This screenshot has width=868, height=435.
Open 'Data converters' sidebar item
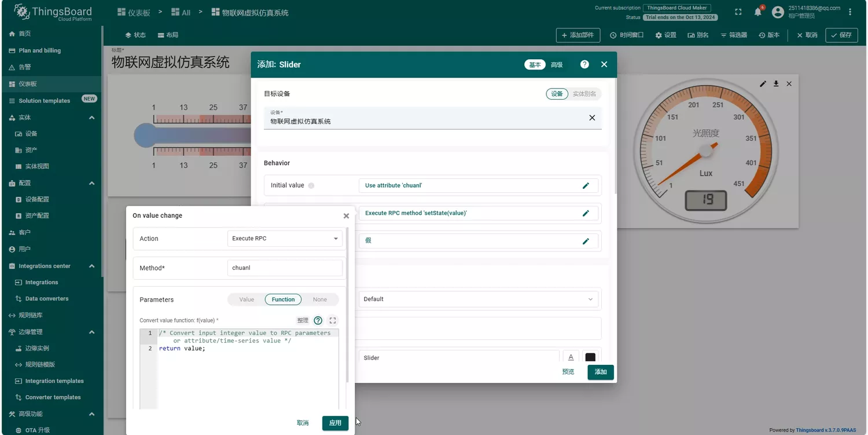click(x=46, y=299)
